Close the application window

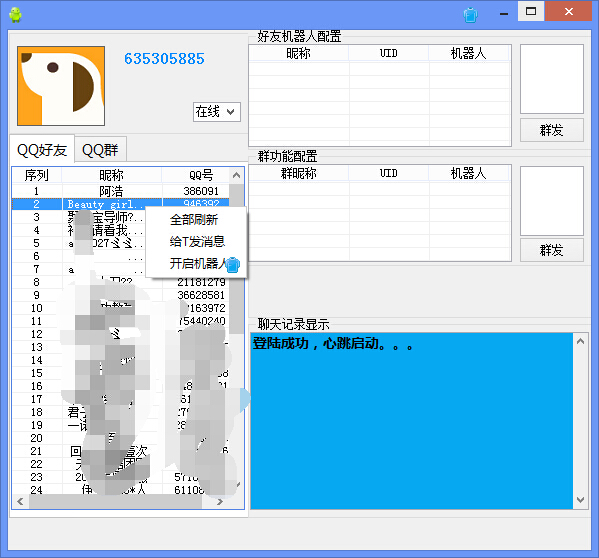tap(569, 11)
